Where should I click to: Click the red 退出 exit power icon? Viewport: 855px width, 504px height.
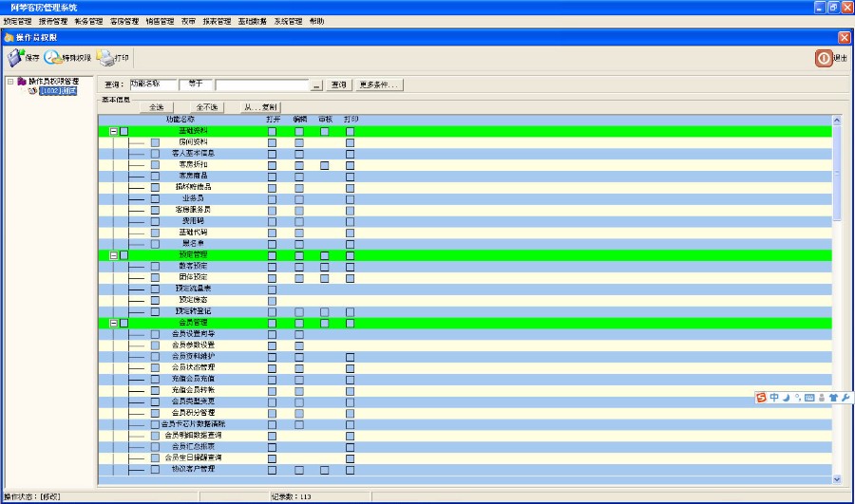pyautogui.click(x=824, y=58)
